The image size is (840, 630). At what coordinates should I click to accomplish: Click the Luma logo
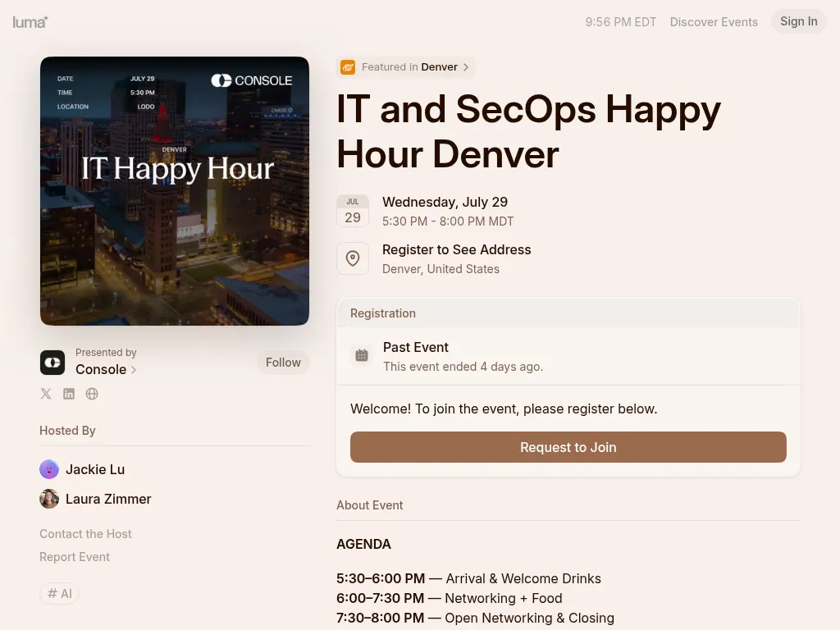tap(30, 22)
